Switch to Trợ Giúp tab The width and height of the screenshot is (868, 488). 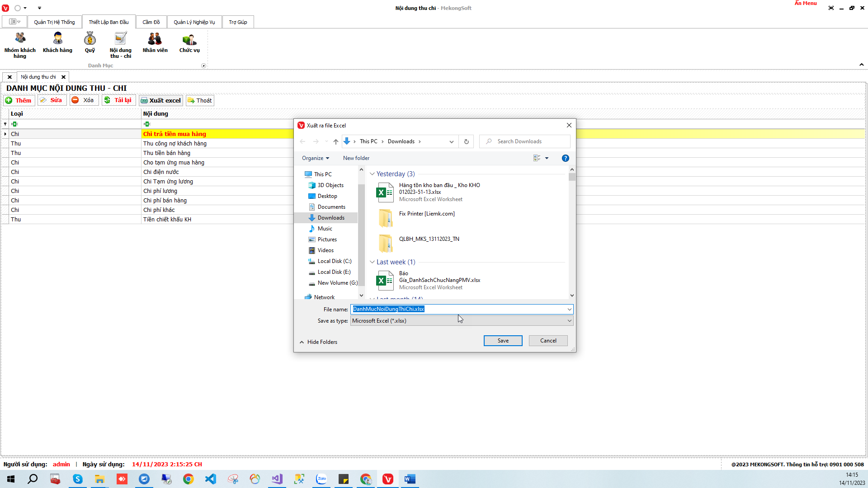238,22
